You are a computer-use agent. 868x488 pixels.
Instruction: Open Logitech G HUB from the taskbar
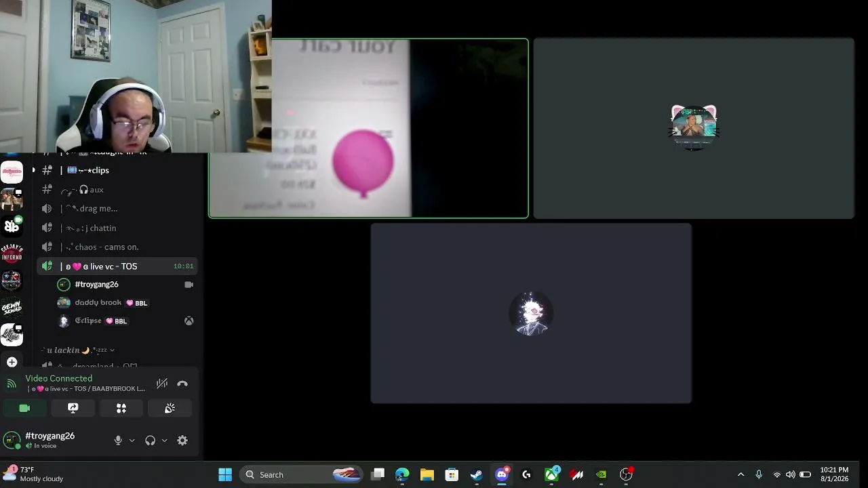click(x=526, y=474)
